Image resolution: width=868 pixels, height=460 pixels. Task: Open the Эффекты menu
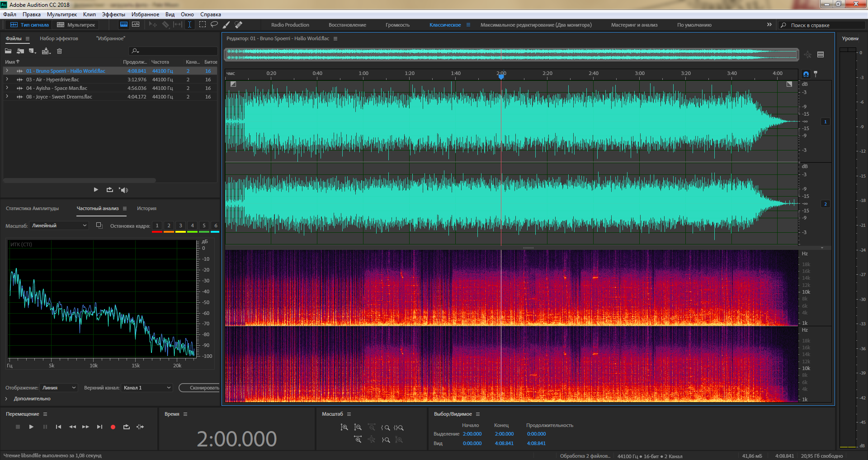pos(113,14)
